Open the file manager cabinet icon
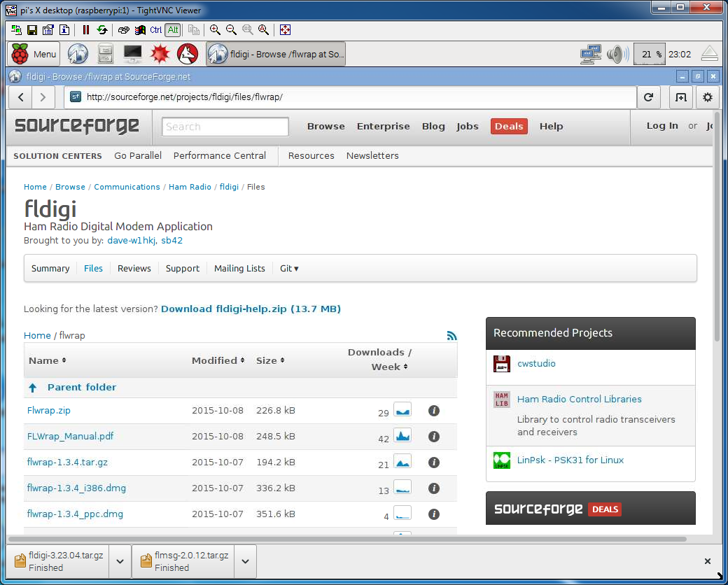This screenshot has height=585, width=728. click(106, 55)
